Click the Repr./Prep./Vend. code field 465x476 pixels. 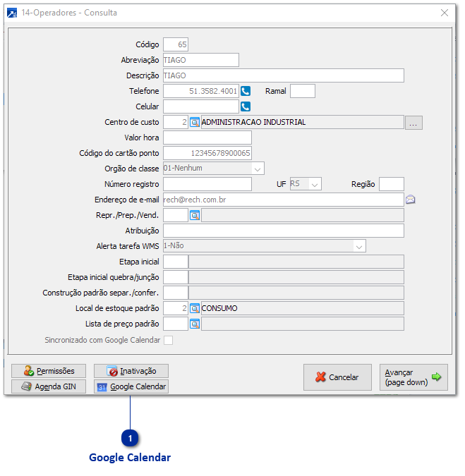coord(176,216)
